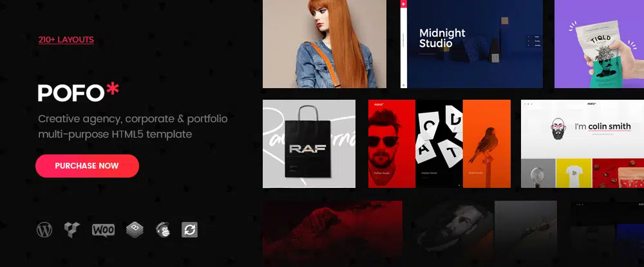The width and height of the screenshot is (644, 267).
Task: Select the purple TIQLD pouch thumbnail
Action: tap(599, 44)
